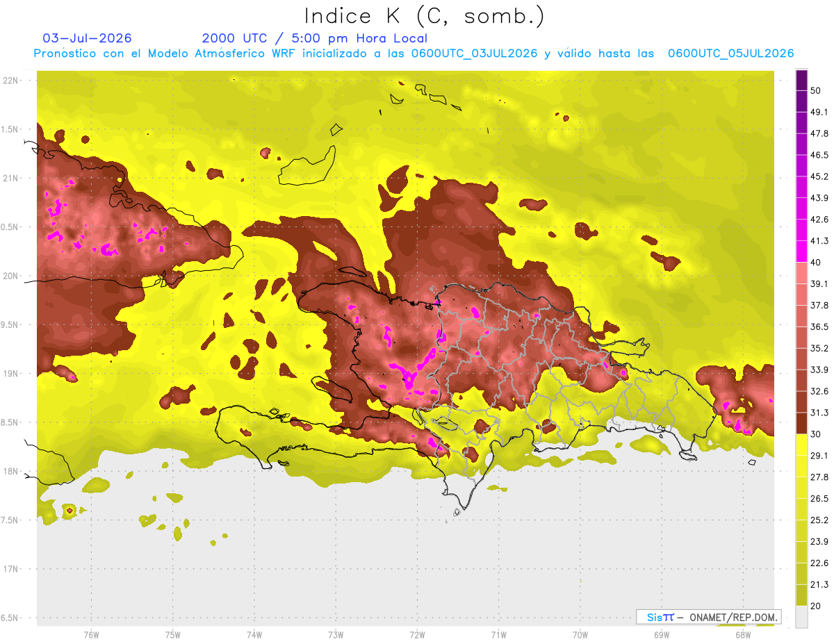
Task: Click the WRF forecast initialization text "0600UTC_03JUL2026"
Action: [475, 53]
